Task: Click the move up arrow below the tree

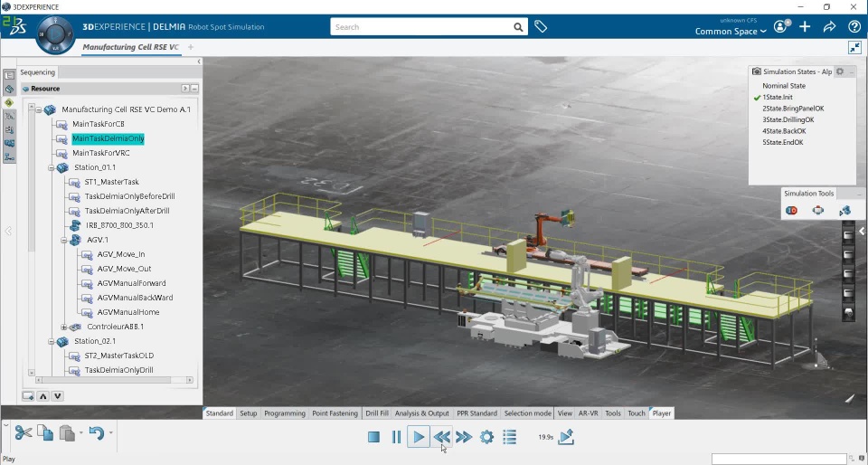Action: coord(43,396)
